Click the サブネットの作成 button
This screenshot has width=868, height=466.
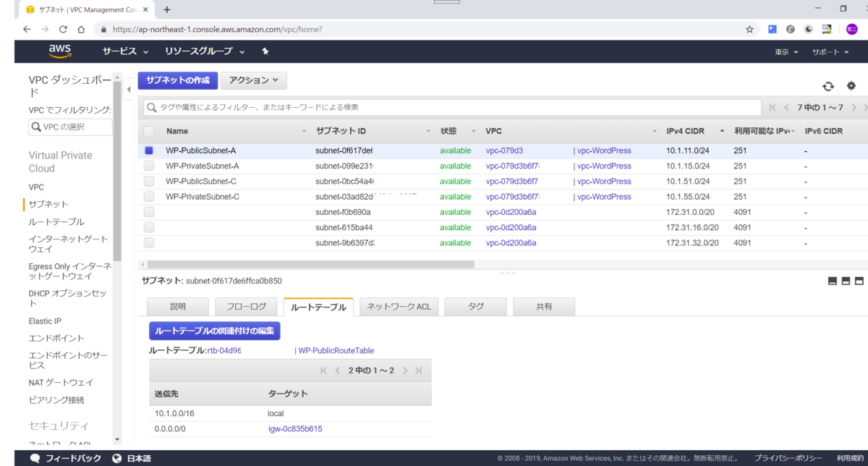coord(178,80)
